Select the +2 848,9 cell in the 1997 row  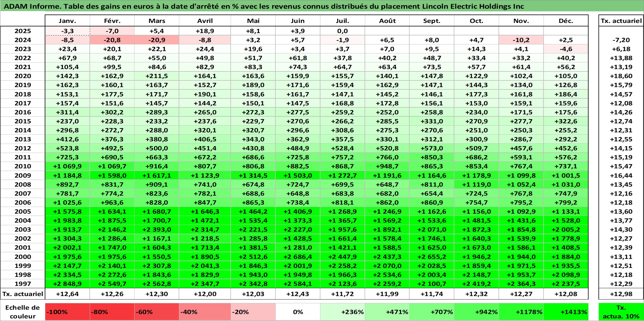pos(67,284)
